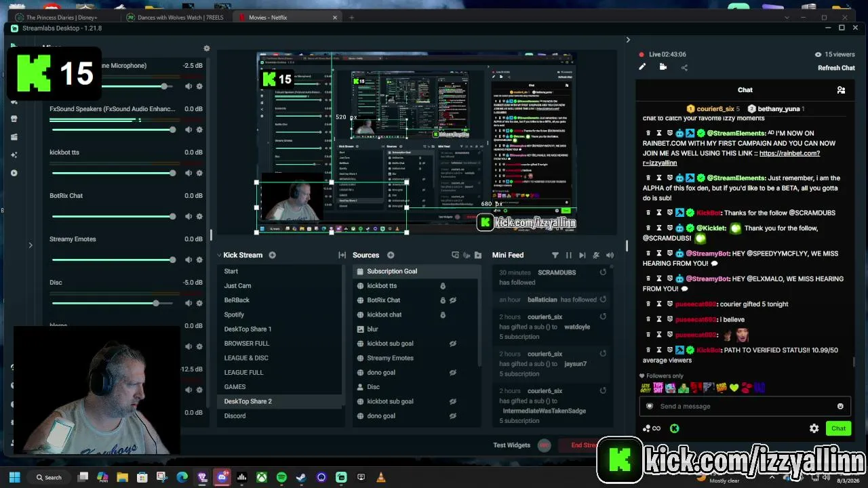Unlock the kickbot tts source

(443, 286)
